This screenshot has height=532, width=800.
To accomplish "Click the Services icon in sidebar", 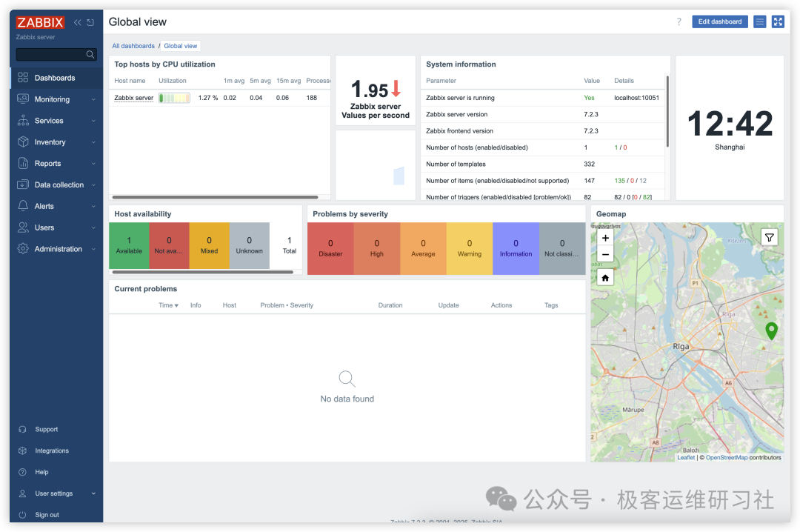I will (23, 121).
